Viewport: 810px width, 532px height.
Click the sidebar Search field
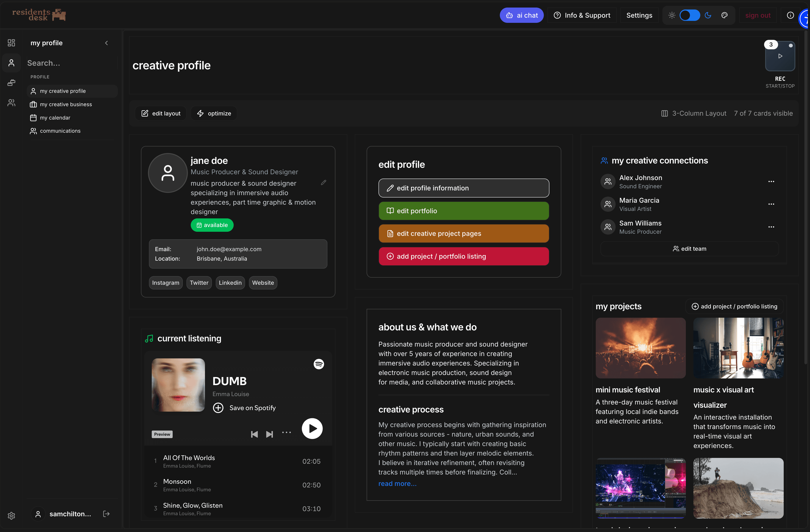[x=70, y=63]
